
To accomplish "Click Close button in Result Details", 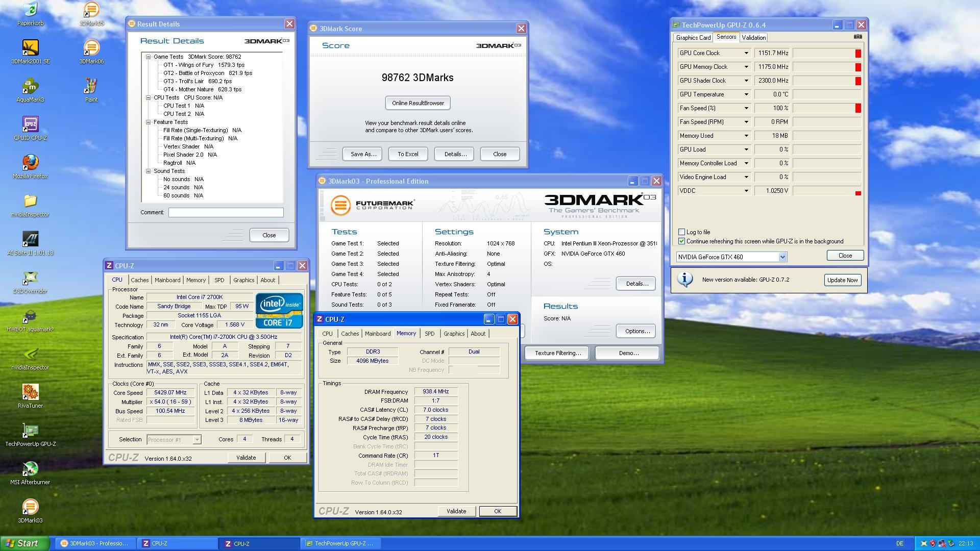I will pos(269,235).
